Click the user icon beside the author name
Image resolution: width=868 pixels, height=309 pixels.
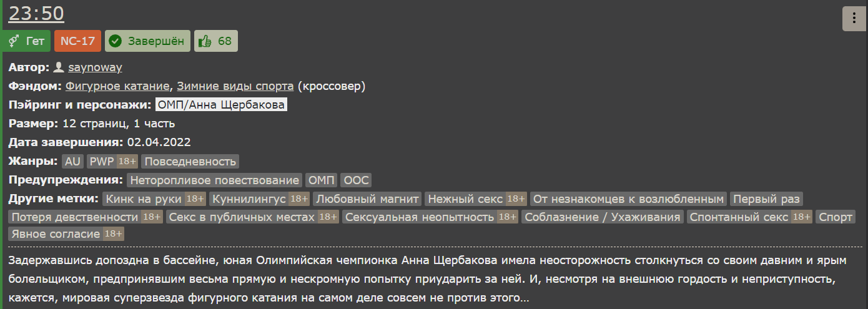tap(59, 67)
